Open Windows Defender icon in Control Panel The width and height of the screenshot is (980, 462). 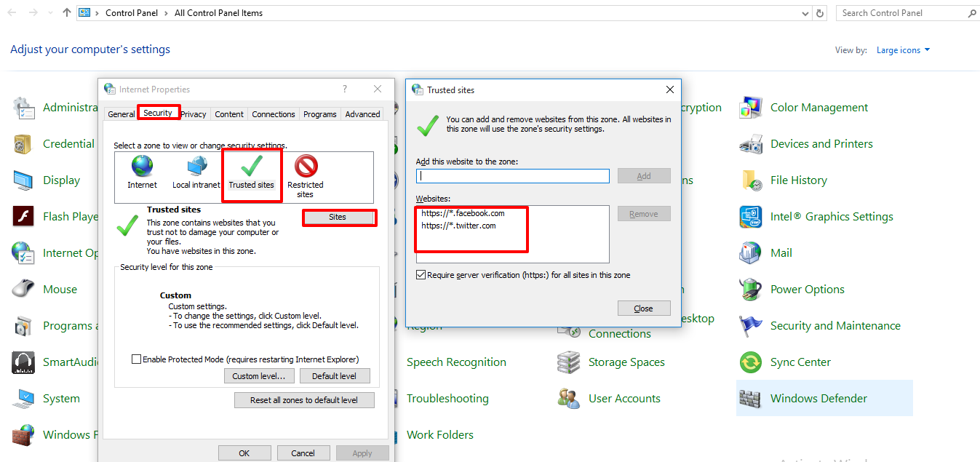click(749, 399)
